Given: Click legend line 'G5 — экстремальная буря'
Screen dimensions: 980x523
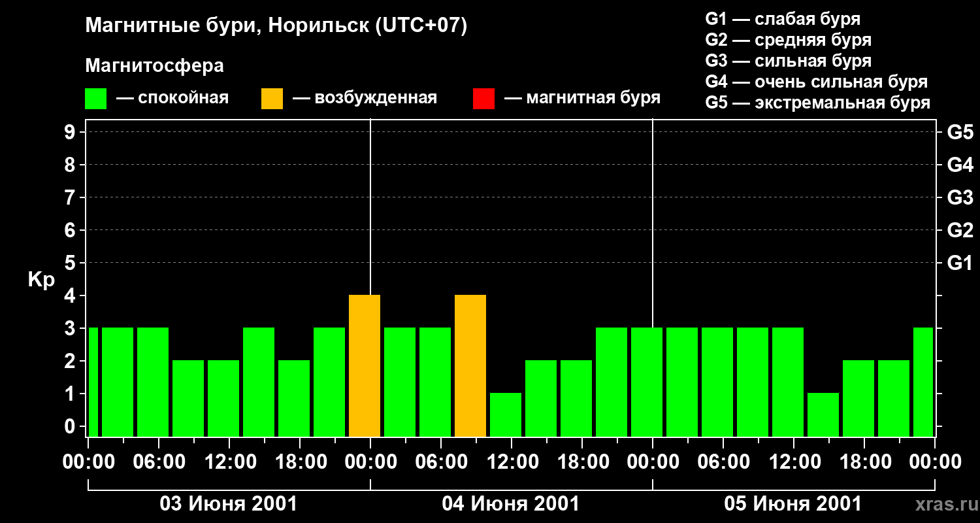Looking at the screenshot, I should (x=818, y=103).
